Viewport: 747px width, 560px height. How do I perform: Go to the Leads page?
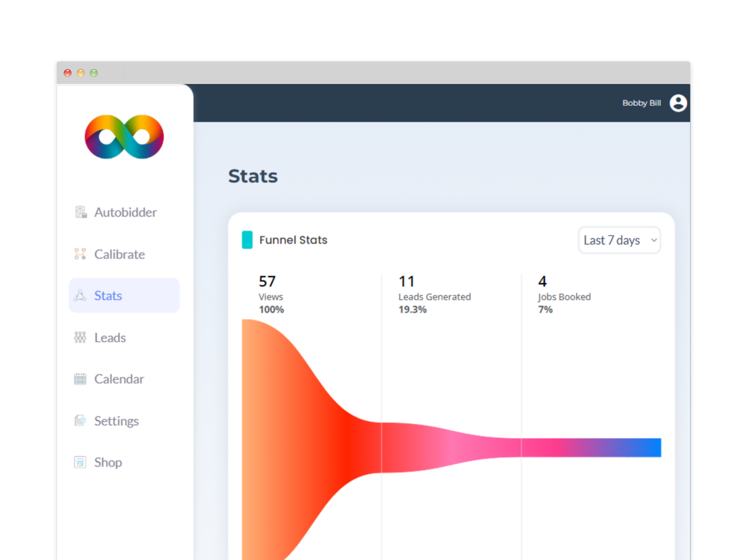[x=110, y=338]
